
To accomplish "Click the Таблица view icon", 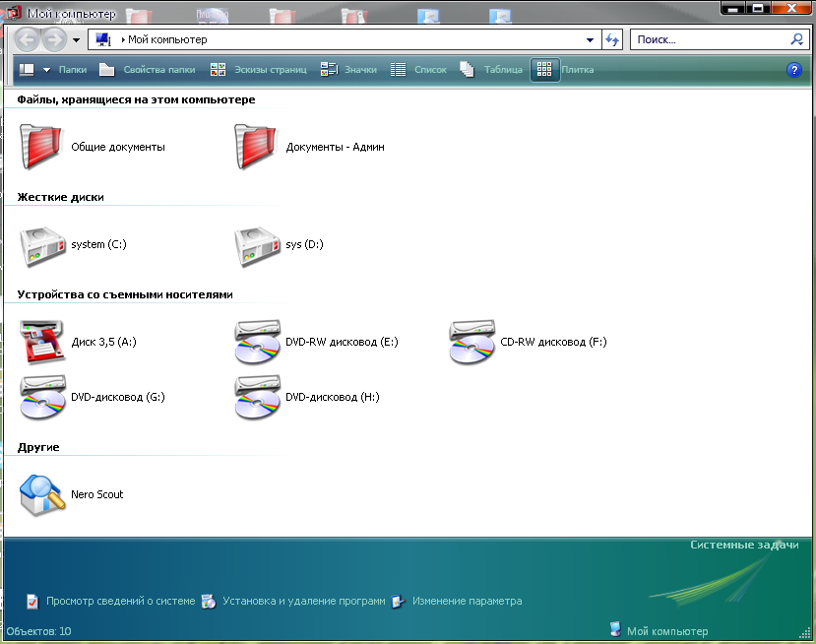I will (467, 69).
